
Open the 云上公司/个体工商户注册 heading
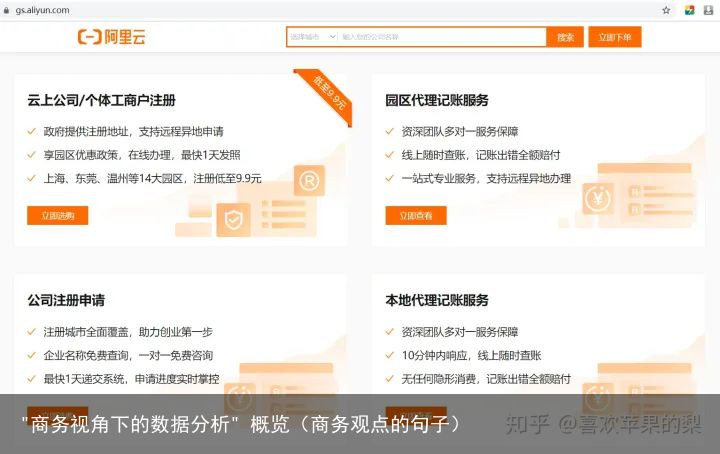101,100
